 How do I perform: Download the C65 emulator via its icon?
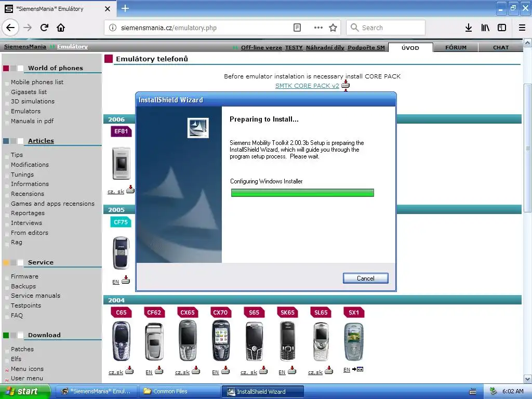[129, 370]
